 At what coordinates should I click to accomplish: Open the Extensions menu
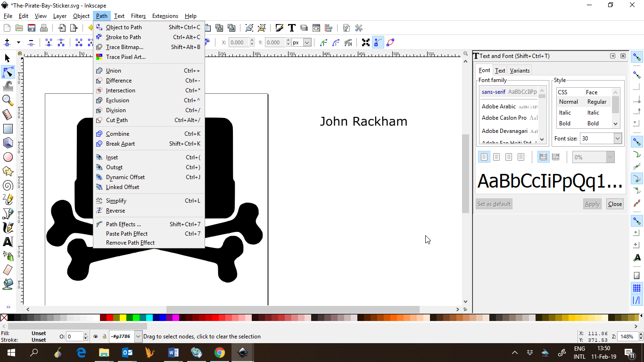coord(165,16)
